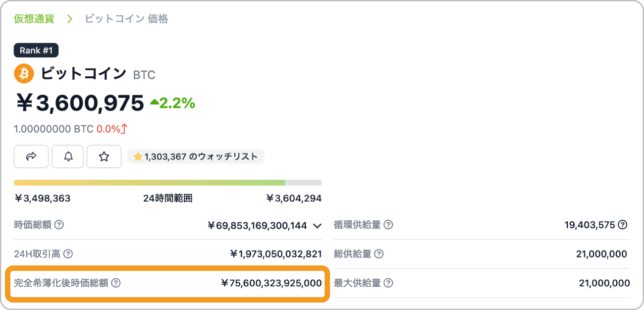Open help icon next to 総供給量
The height and width of the screenshot is (310, 644).
[x=379, y=254]
